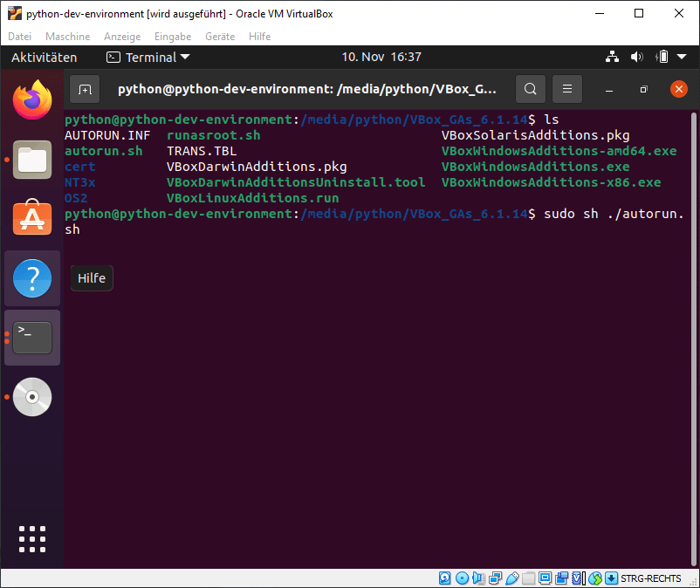Image resolution: width=700 pixels, height=588 pixels.
Task: Click the optical disk icon in the VirtualBox status bar
Action: (x=462, y=578)
